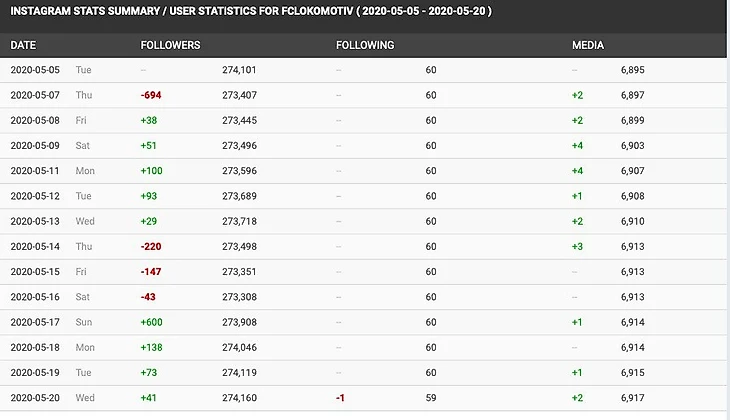
Task: Click the -220 follower loss value
Action: 152,246
